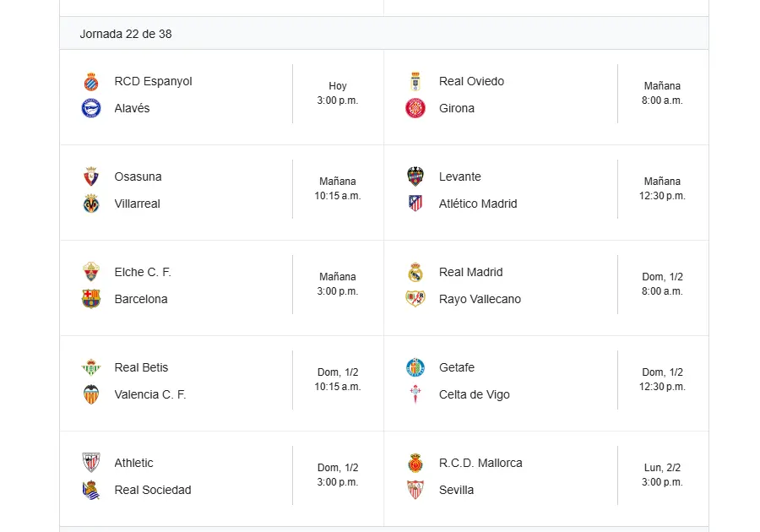Select the Mallorca vs Sevilla Monday kickoff time
This screenshot has width=760, height=532.
[x=662, y=475]
